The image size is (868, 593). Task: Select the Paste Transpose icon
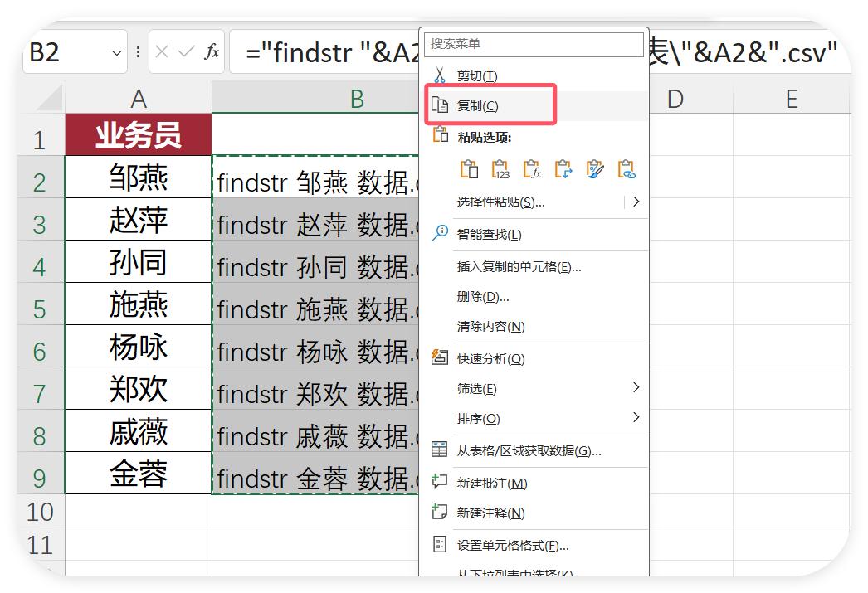pyautogui.click(x=563, y=168)
